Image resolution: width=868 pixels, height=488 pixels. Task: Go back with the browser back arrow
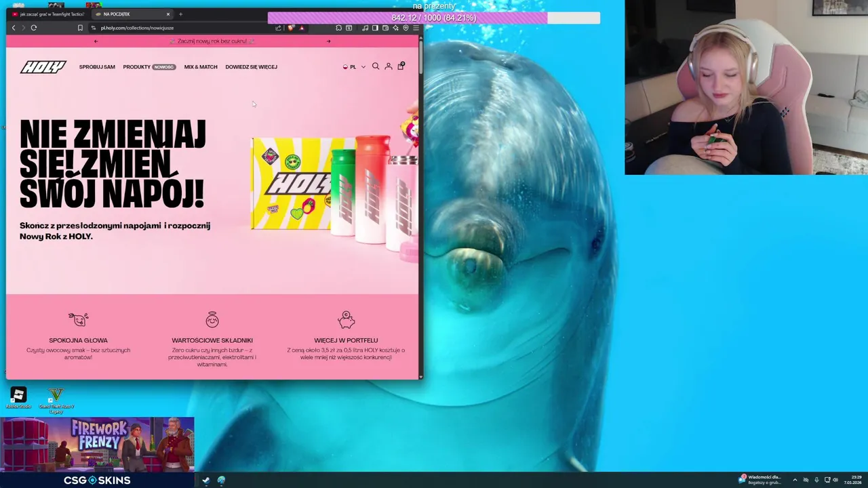pyautogui.click(x=14, y=28)
